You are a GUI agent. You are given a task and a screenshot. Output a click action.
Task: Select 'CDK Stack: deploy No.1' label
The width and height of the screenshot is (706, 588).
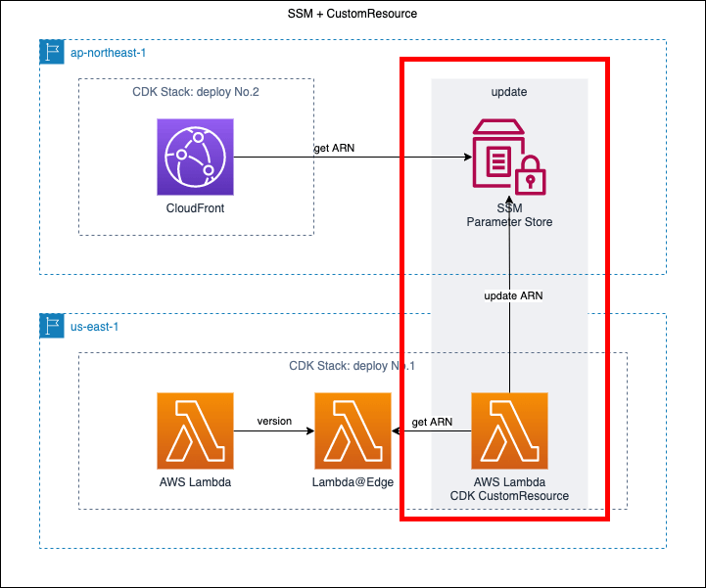pyautogui.click(x=352, y=366)
